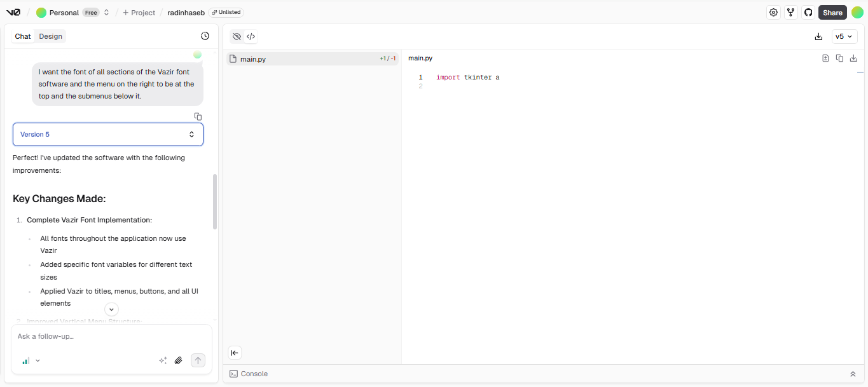This screenshot has width=868, height=387.
Task: Click line number 2 in the editor
Action: [421, 86]
